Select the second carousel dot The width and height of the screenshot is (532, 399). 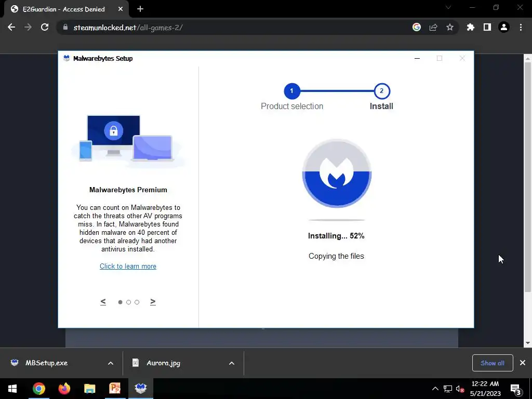click(x=129, y=302)
